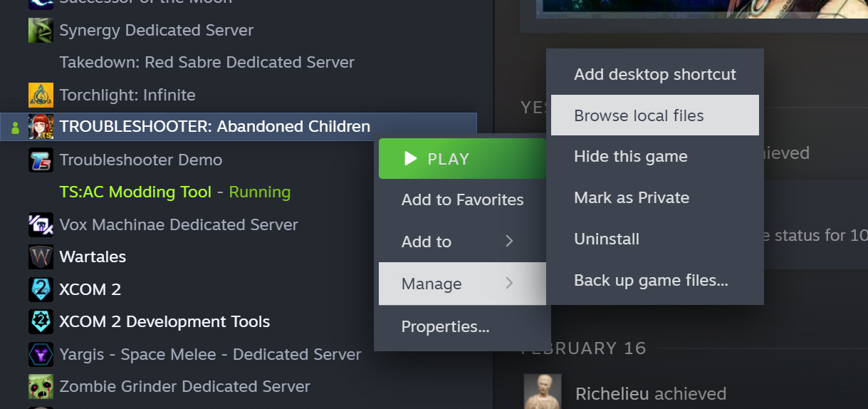Click the XCOM 2 game icon

pyautogui.click(x=41, y=289)
